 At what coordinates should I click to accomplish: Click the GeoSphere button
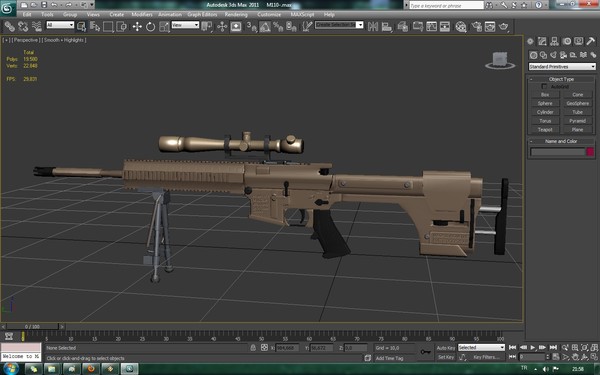click(x=577, y=103)
